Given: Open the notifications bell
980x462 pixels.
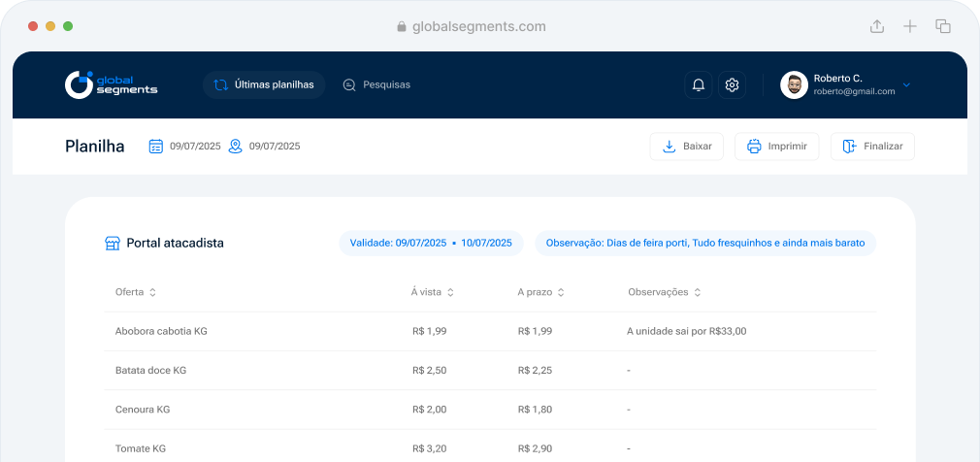Looking at the screenshot, I should pos(698,85).
